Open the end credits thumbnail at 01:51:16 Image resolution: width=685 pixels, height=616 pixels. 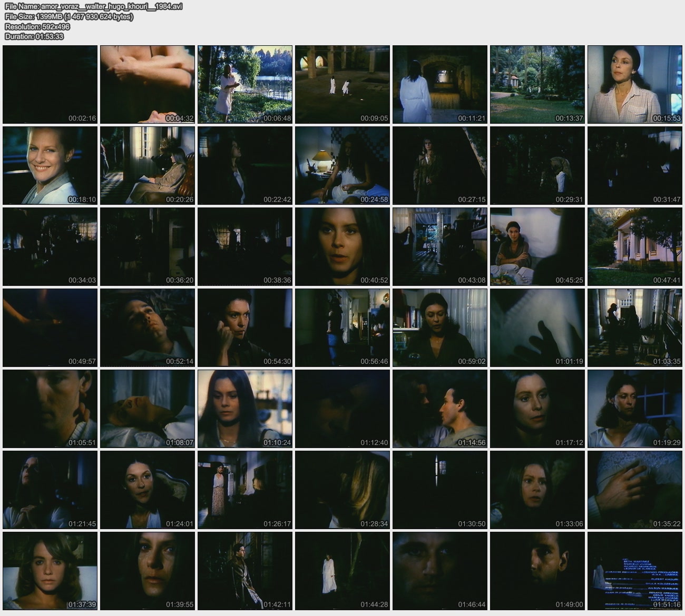634,571
